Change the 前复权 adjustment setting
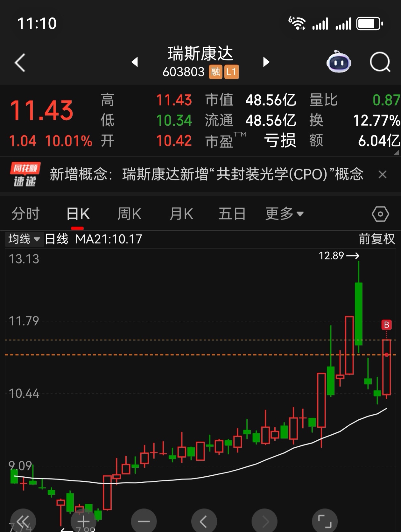 point(377,239)
